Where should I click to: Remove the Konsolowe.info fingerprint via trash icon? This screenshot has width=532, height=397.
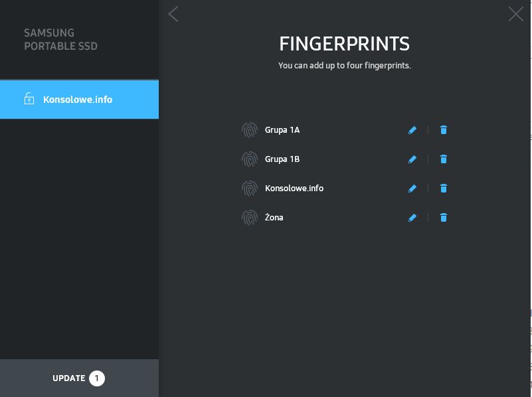tap(444, 189)
